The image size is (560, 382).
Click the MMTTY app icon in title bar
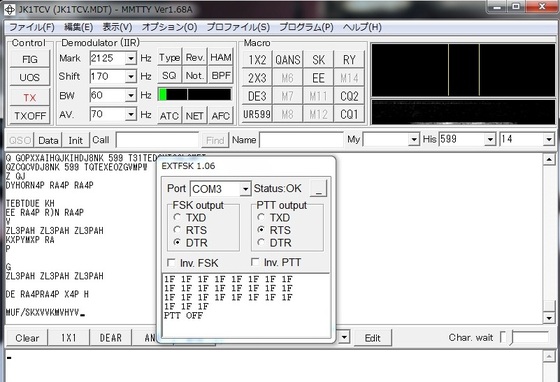[9, 10]
